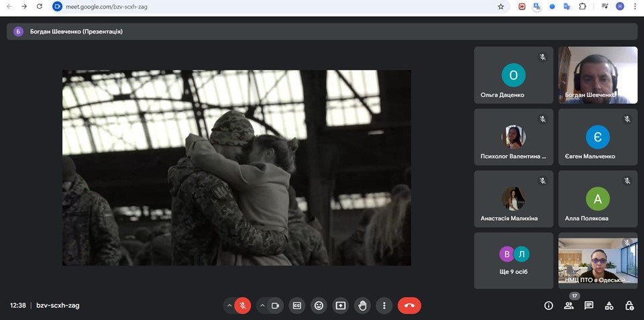This screenshot has width=644, height=320.
Task: Show the participants list
Action: pos(569,305)
